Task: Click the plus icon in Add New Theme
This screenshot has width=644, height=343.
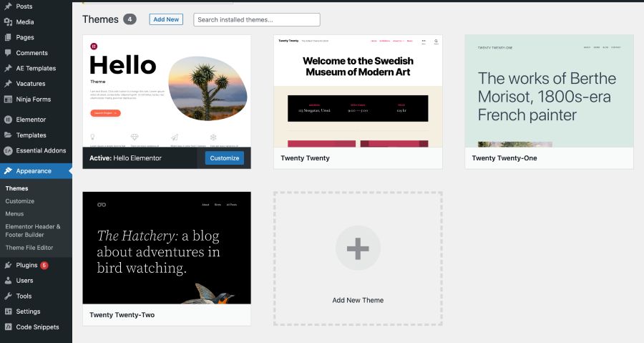Action: click(x=358, y=248)
